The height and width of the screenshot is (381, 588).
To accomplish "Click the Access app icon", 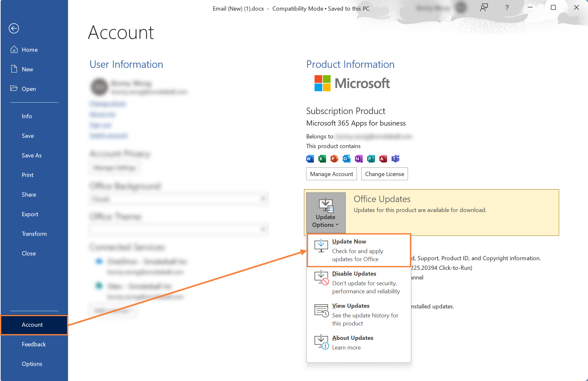I will 383,159.
